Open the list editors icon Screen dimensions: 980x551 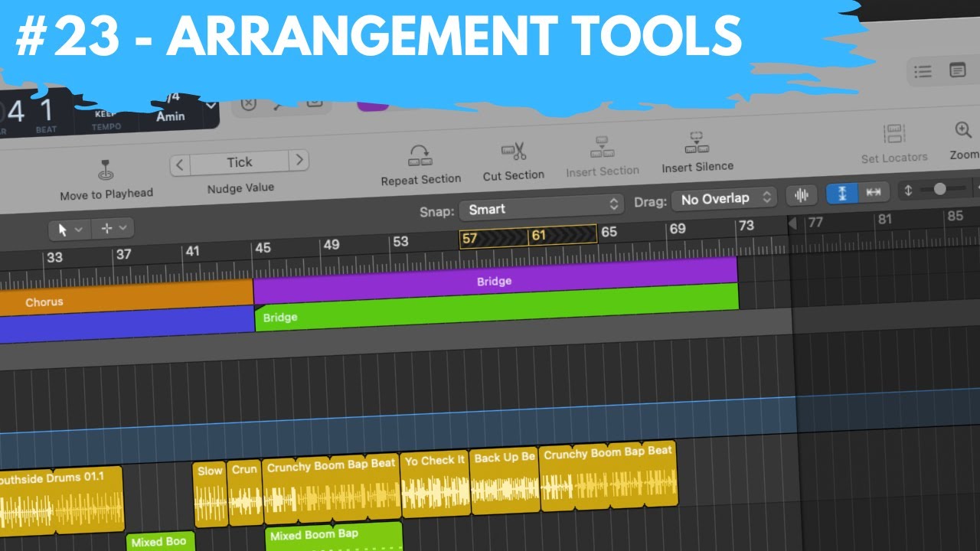click(x=923, y=72)
